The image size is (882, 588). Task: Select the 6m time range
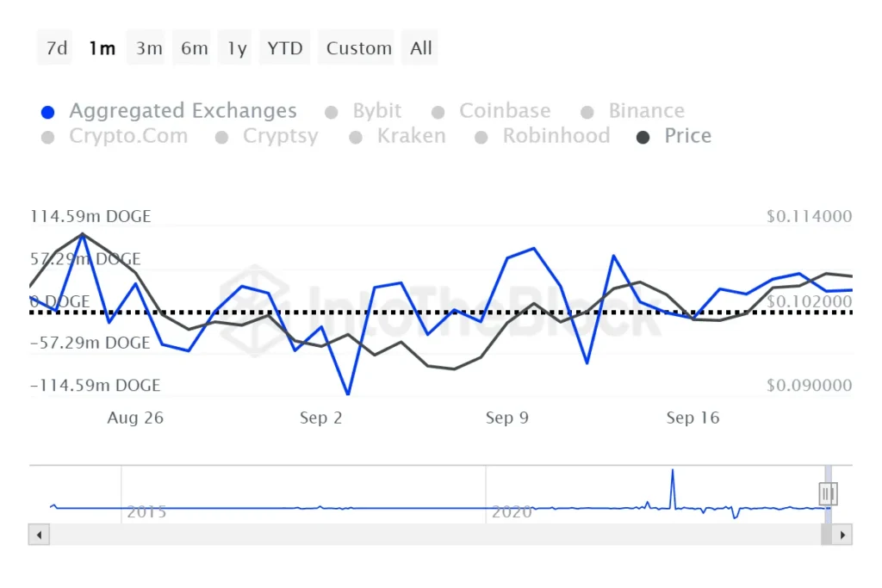tap(193, 47)
